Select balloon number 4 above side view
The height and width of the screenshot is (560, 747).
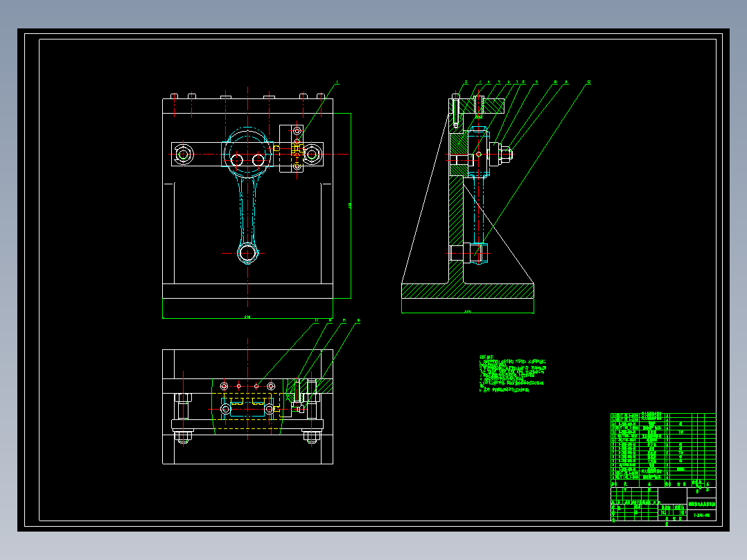click(x=489, y=82)
